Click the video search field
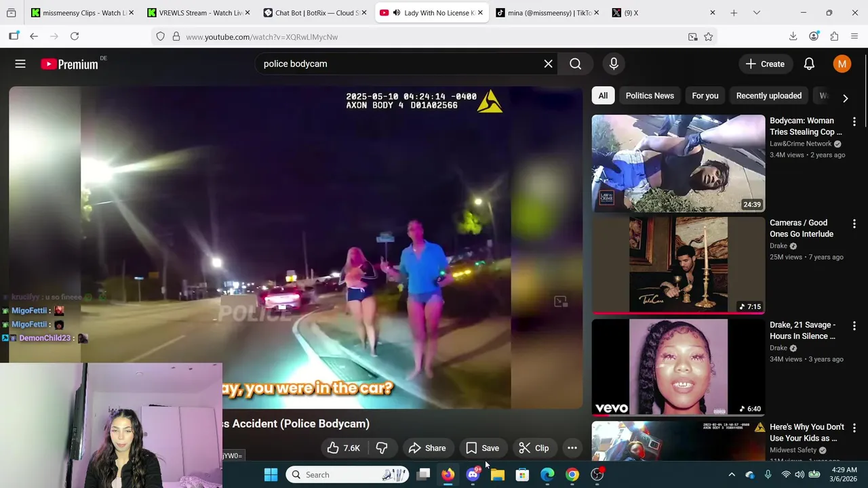Image resolution: width=868 pixels, height=488 pixels. point(400,64)
